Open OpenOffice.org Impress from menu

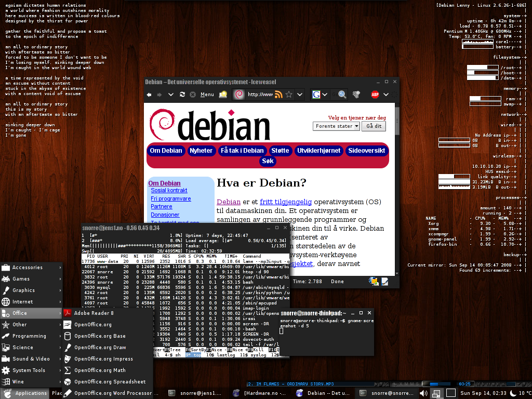point(103,359)
